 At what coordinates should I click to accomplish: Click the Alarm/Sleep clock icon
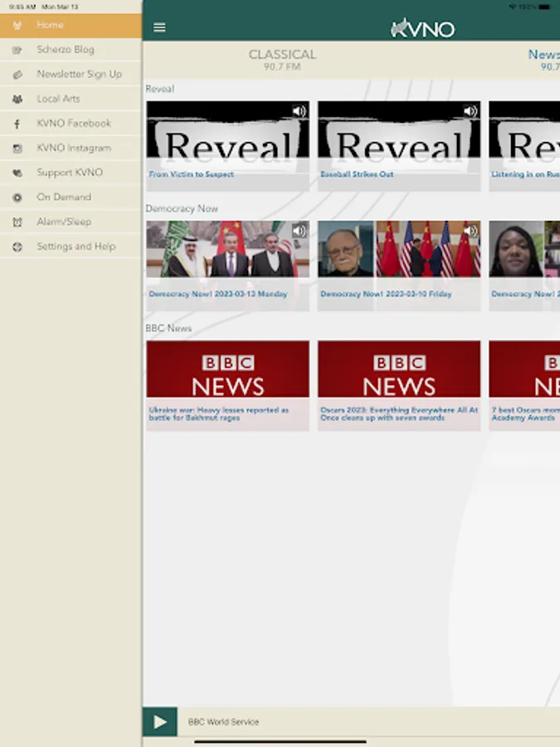(x=17, y=222)
